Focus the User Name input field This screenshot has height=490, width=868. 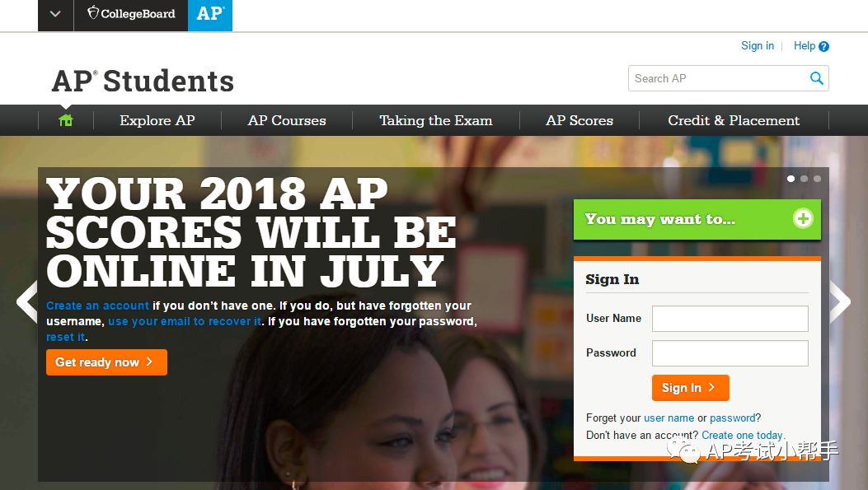tap(730, 319)
